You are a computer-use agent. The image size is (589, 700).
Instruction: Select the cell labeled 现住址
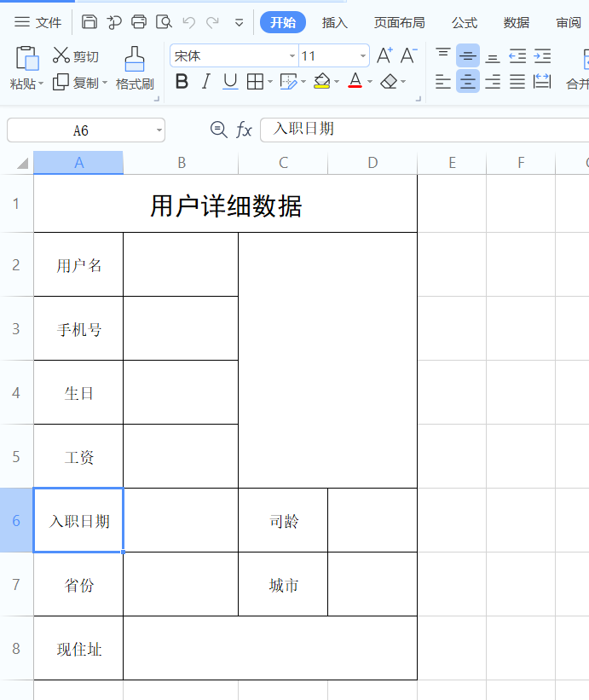(x=78, y=648)
